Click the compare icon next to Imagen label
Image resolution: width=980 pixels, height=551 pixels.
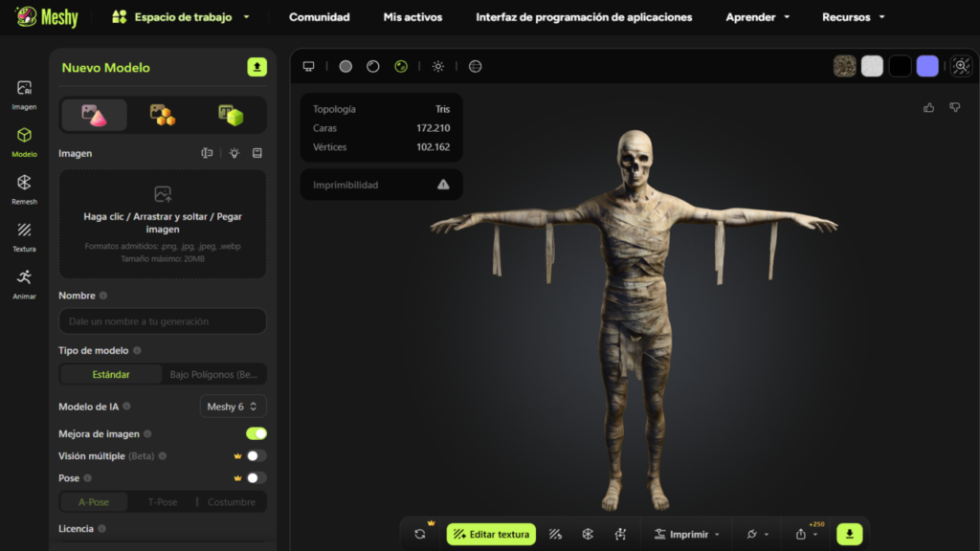click(x=207, y=153)
